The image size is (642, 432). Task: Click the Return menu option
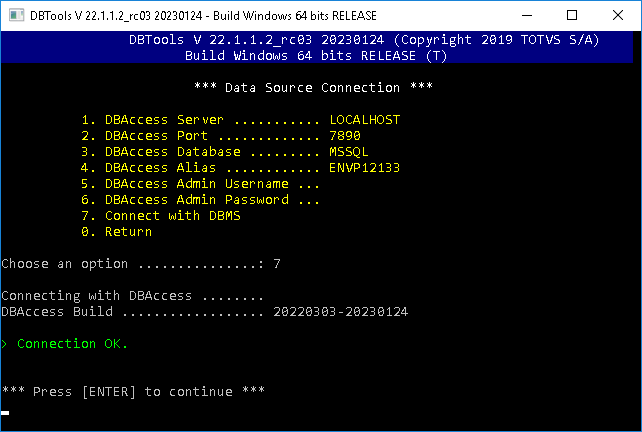(x=116, y=232)
